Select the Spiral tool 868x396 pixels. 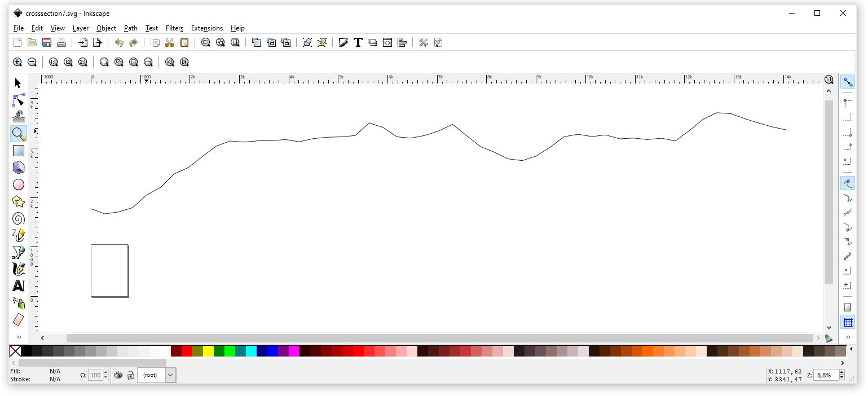point(18,219)
